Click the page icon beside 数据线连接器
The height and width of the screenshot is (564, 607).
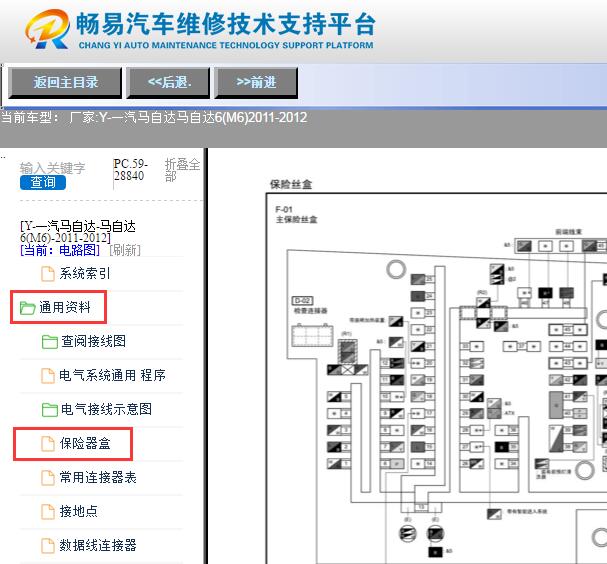(48, 546)
